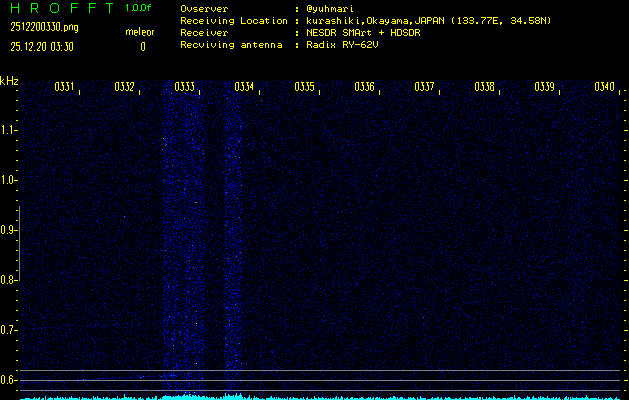
Task: Click the 1.0.0f version label
Action: pyautogui.click(x=139, y=8)
